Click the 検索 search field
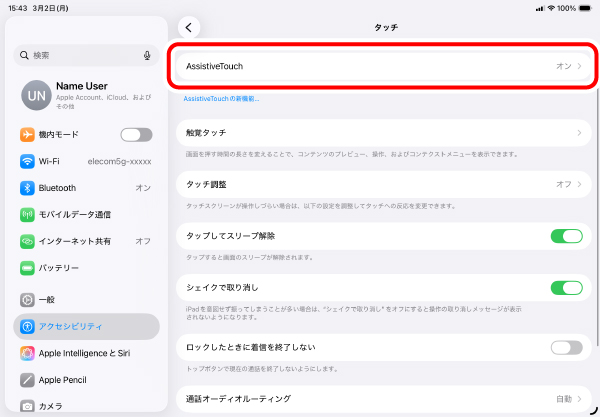The image size is (600, 417). (86, 55)
